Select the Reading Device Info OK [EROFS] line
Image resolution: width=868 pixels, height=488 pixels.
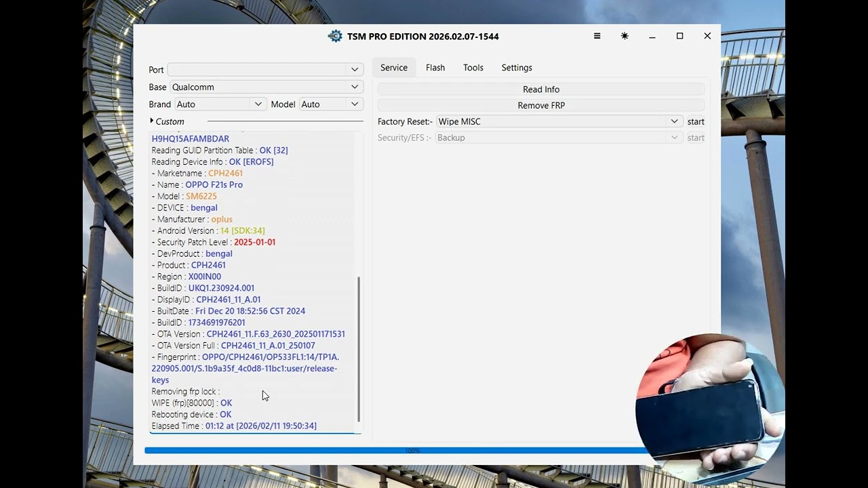(213, 161)
